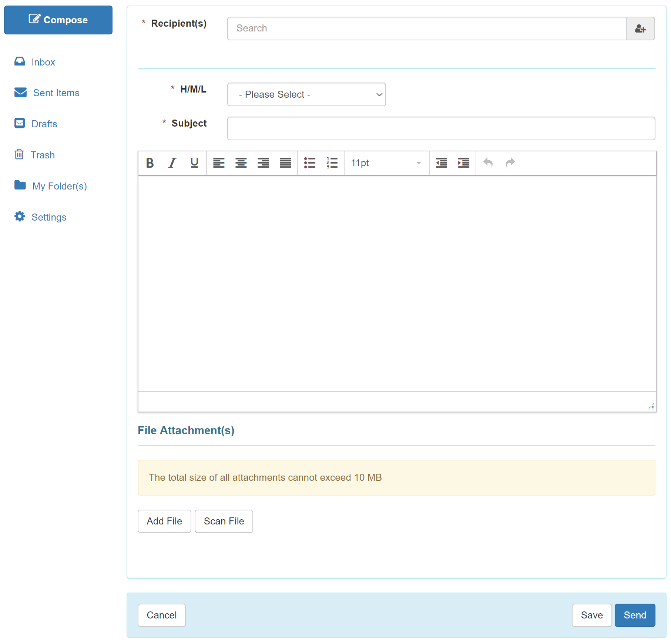671x644 pixels.
Task: Align text right
Action: [263, 163]
